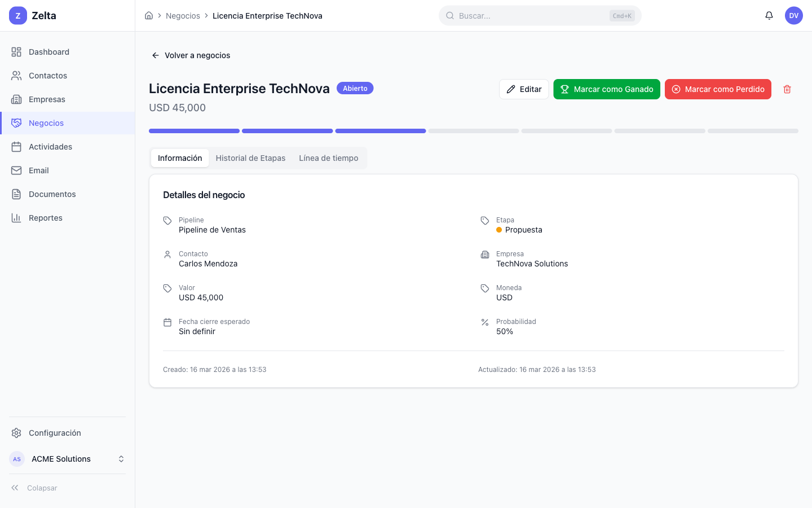Open the notifications bell
The height and width of the screenshot is (508, 812).
[769, 16]
